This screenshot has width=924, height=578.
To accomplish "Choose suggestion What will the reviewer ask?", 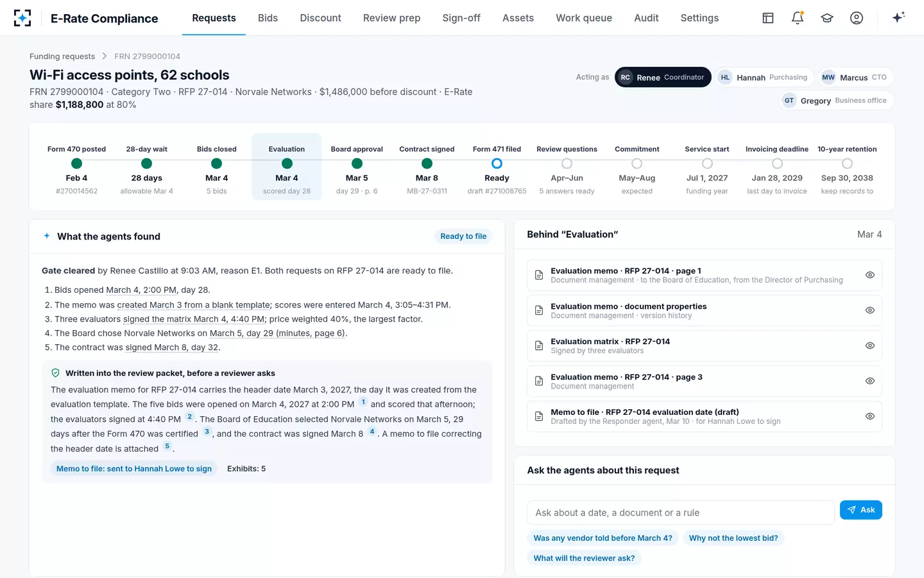I will coord(584,558).
